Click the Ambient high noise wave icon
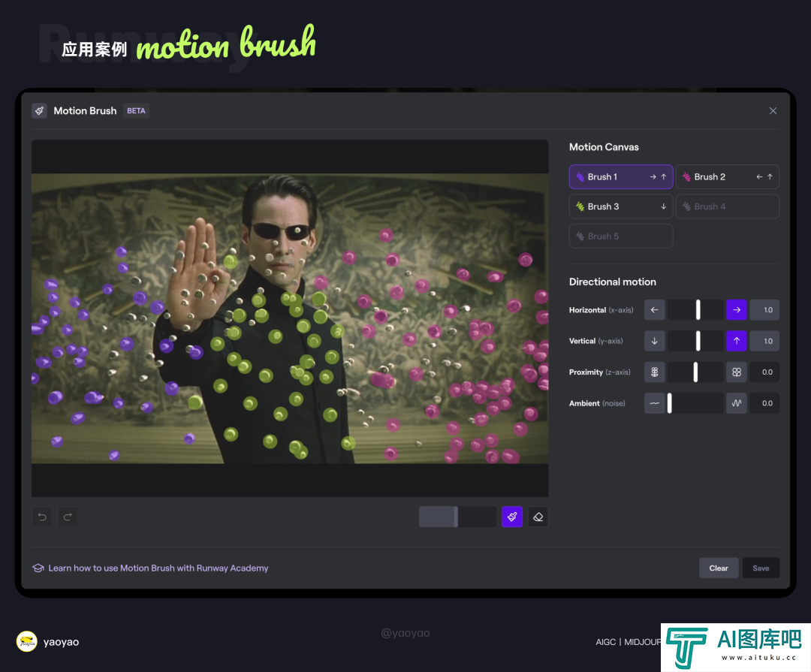The height and width of the screenshot is (672, 811). 737,403
